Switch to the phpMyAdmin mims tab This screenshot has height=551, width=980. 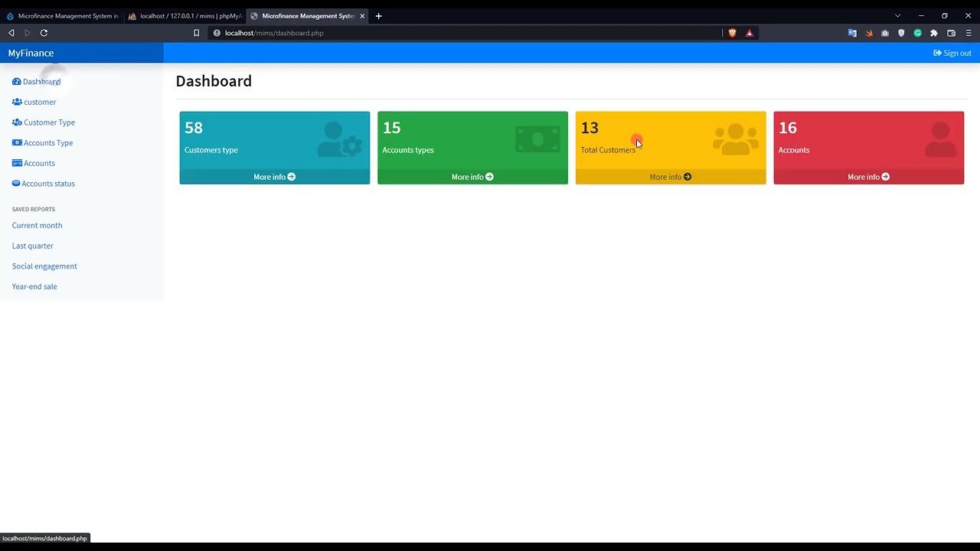185,16
